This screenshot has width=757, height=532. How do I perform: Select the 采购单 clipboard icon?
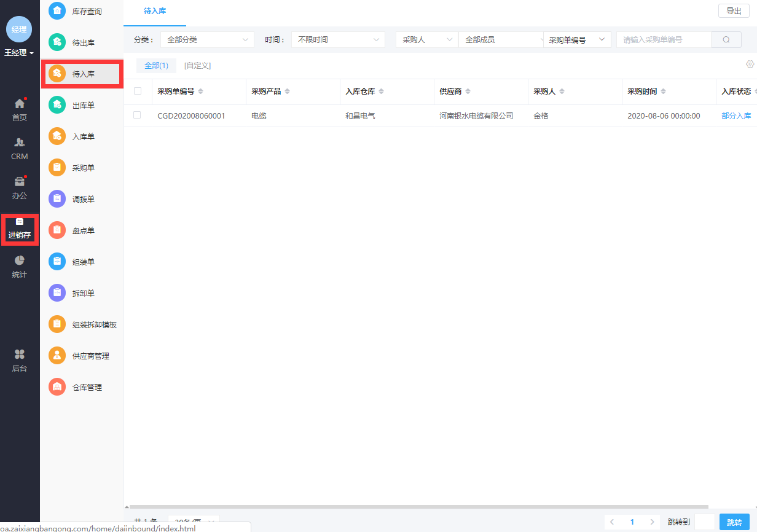(57, 168)
